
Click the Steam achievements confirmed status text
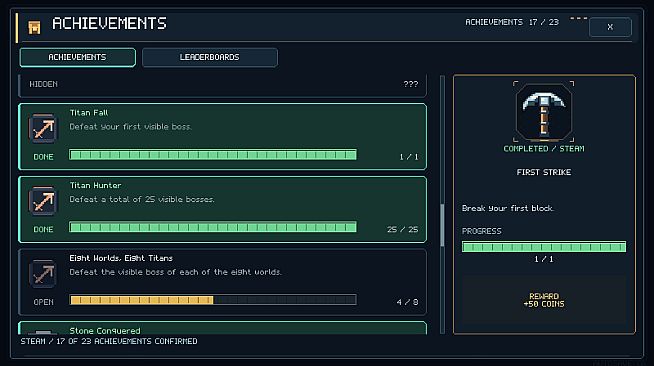tap(109, 341)
